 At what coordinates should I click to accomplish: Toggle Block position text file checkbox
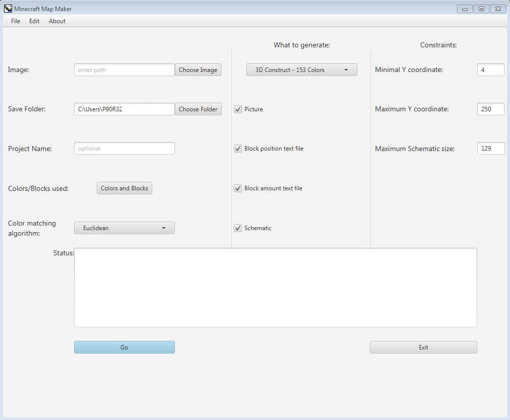238,149
